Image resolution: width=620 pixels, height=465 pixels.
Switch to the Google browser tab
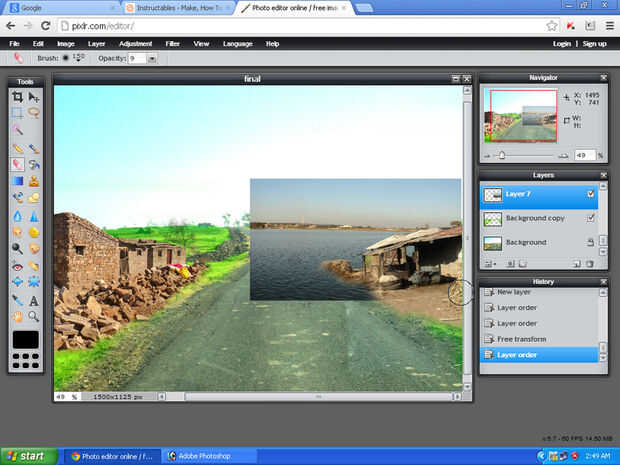[x=63, y=8]
